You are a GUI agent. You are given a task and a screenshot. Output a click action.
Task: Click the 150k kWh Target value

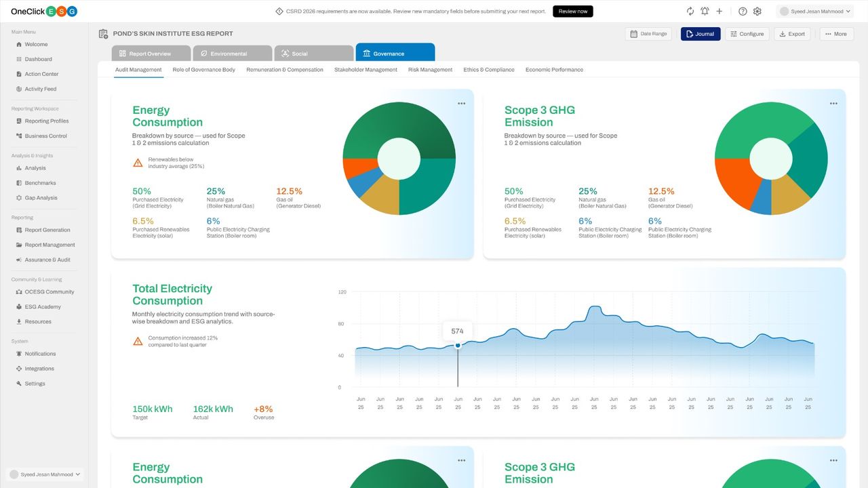153,409
